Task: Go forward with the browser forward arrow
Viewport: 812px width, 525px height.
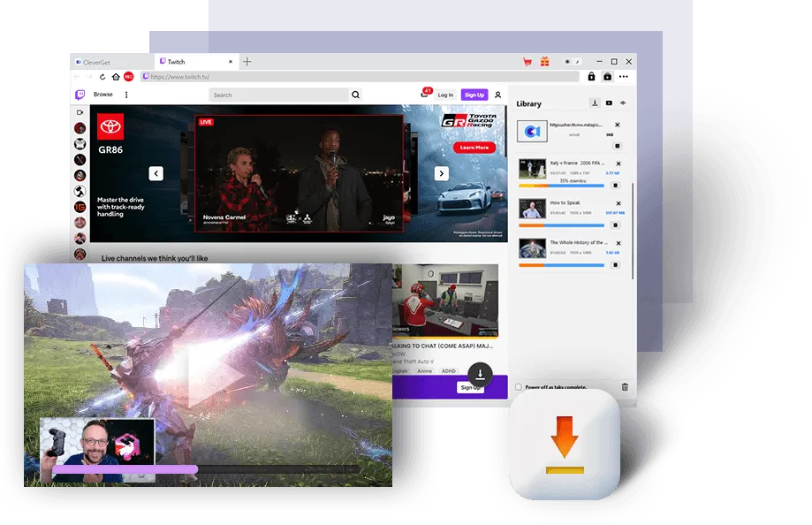Action: click(x=89, y=77)
